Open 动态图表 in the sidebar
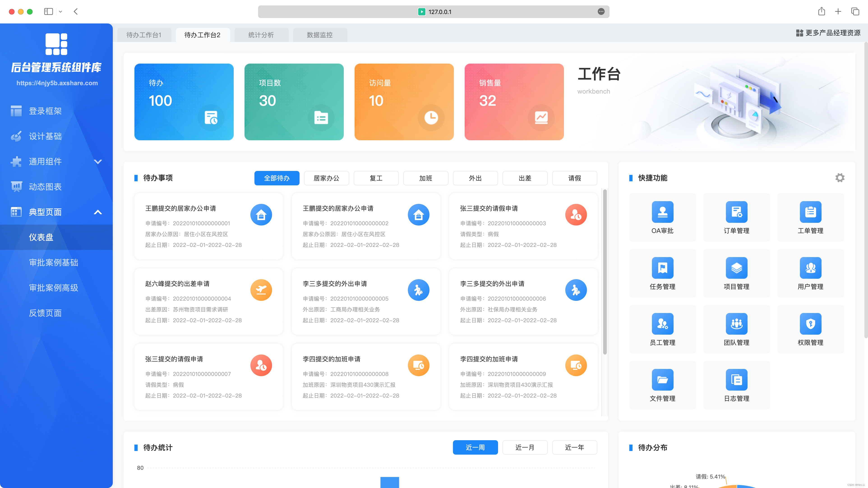Viewport: 868px width, 488px height. [x=56, y=187]
